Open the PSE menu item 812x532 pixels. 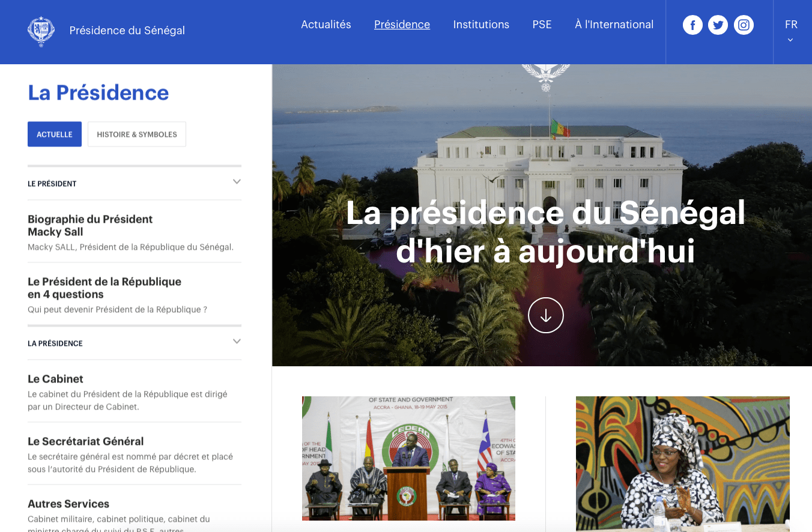point(542,25)
